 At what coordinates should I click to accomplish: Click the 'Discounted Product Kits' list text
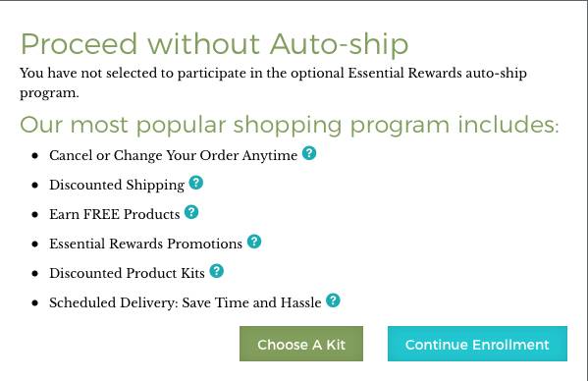[127, 273]
